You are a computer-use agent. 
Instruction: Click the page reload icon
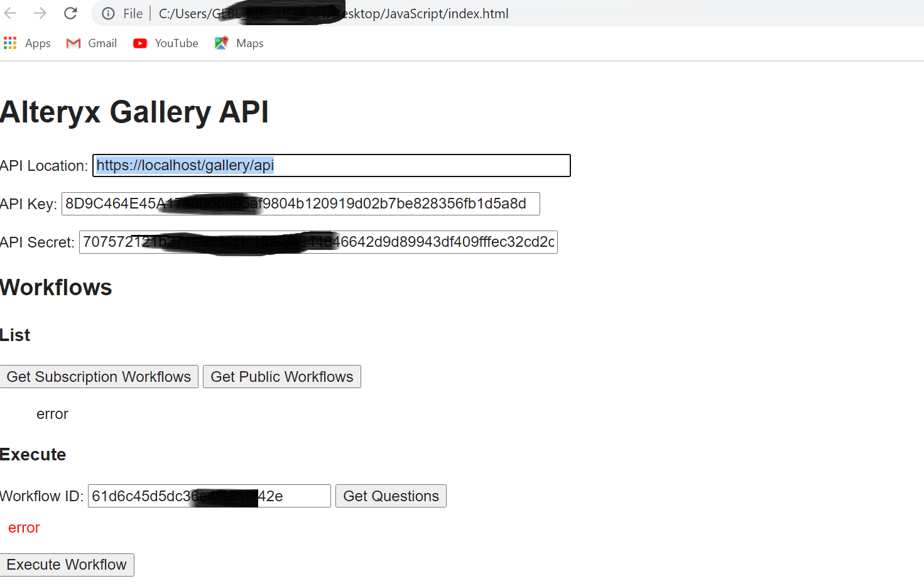pos(70,13)
